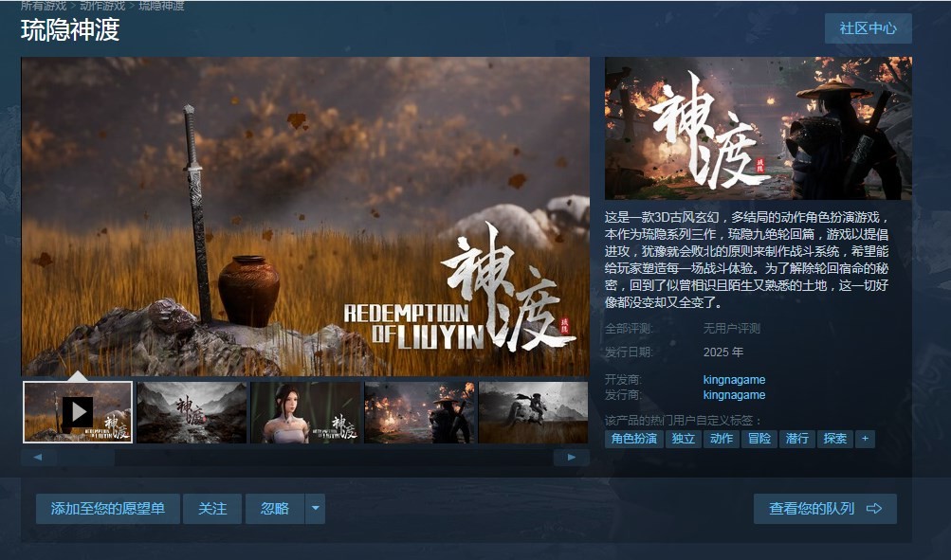
Task: Click the plus icon to add a tag
Action: pyautogui.click(x=864, y=439)
